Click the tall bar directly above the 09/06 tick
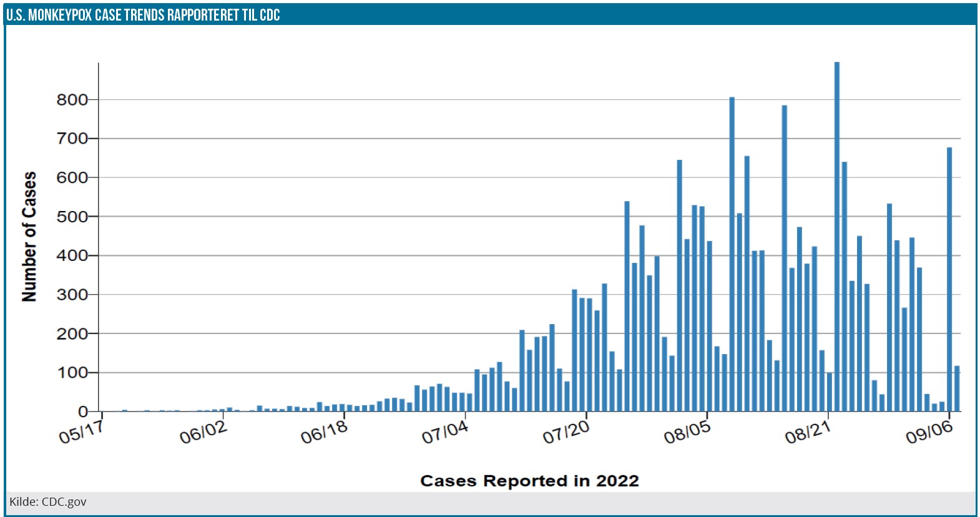Image resolution: width=980 pixels, height=517 pixels. click(x=949, y=280)
